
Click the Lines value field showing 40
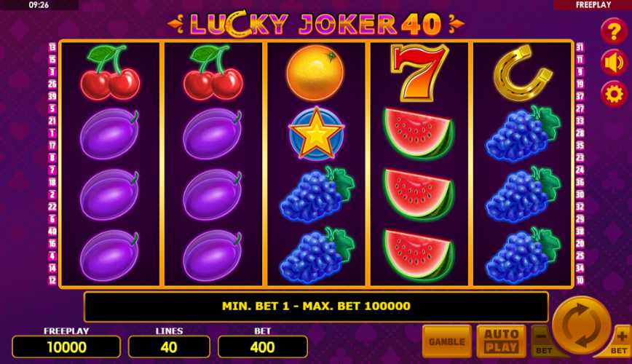[x=169, y=347]
